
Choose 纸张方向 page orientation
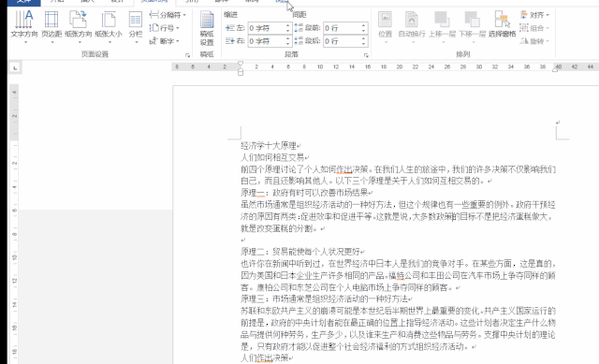pyautogui.click(x=79, y=27)
